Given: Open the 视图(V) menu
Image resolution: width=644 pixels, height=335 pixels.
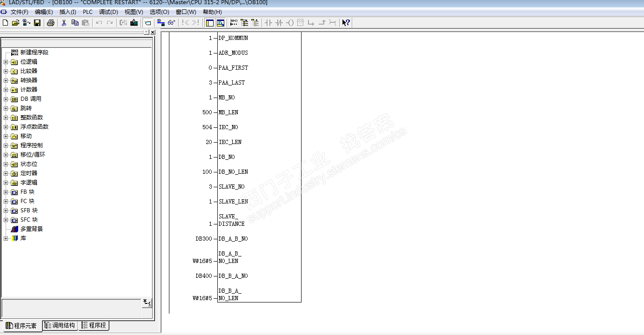Looking at the screenshot, I should pyautogui.click(x=134, y=12).
